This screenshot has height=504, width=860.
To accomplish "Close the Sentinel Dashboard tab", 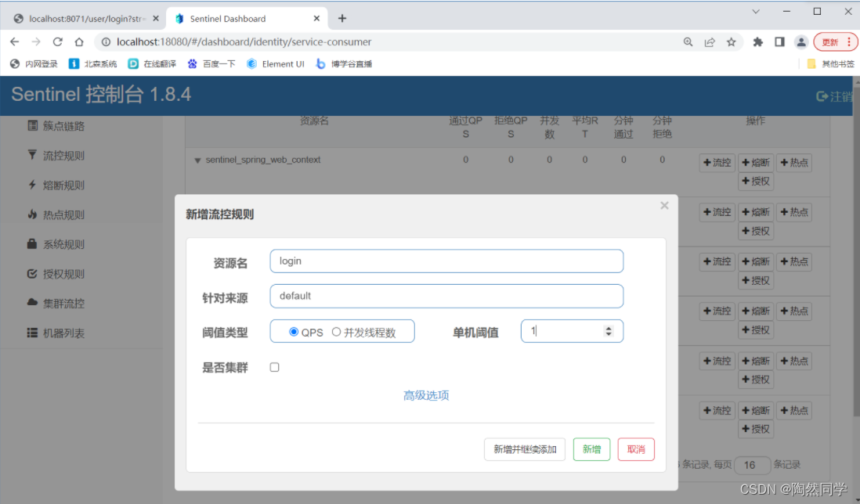I will click(316, 19).
